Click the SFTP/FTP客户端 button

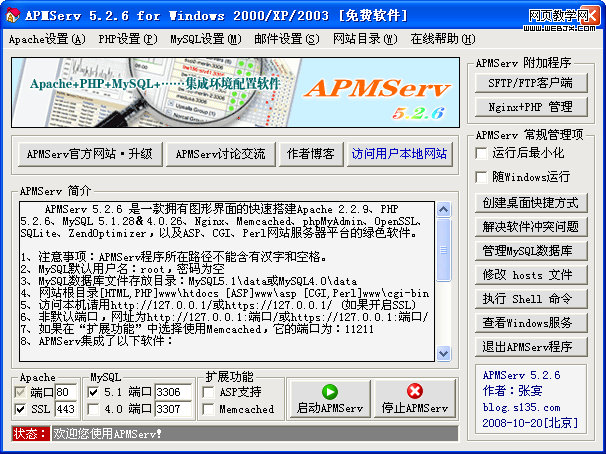[531, 83]
